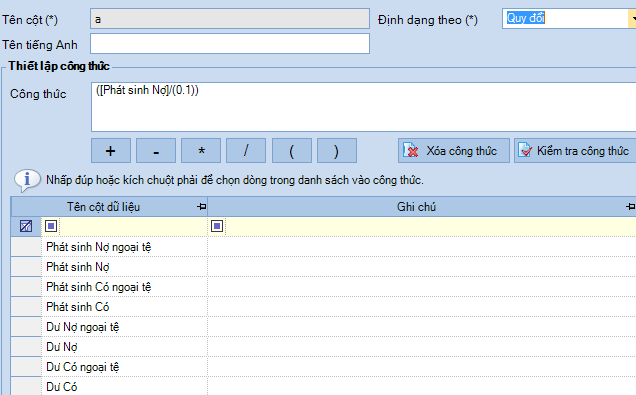Open filter operator for Tên cột dữ liệu
The height and width of the screenshot is (395, 636).
click(x=51, y=226)
